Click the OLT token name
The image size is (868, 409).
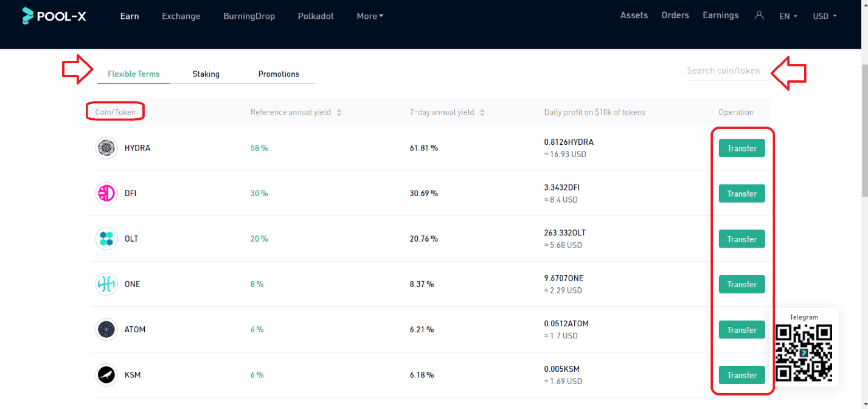131,239
